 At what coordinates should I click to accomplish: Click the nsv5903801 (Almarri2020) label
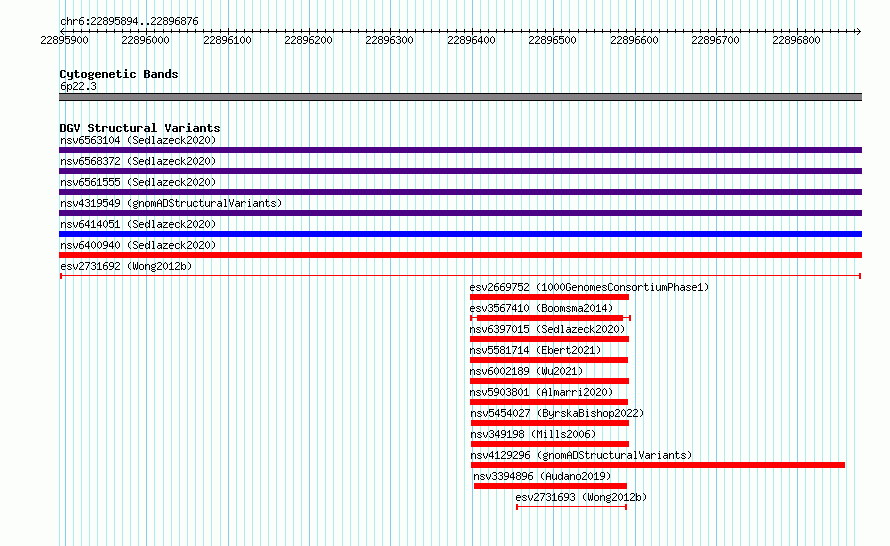(x=541, y=392)
